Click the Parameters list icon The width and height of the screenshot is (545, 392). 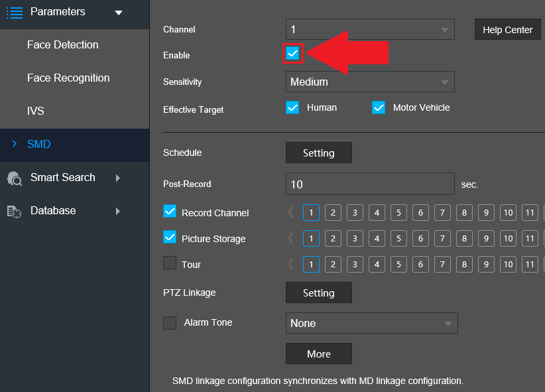[15, 13]
